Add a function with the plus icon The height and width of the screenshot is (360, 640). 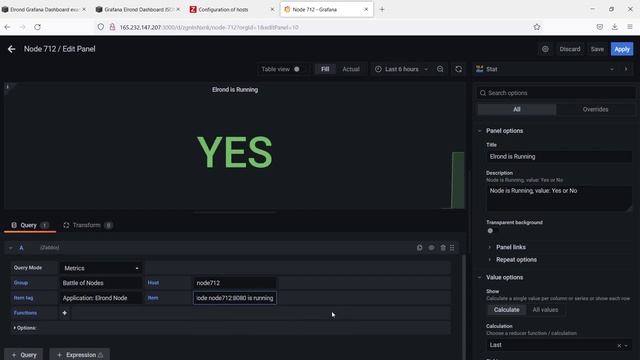[x=64, y=313]
